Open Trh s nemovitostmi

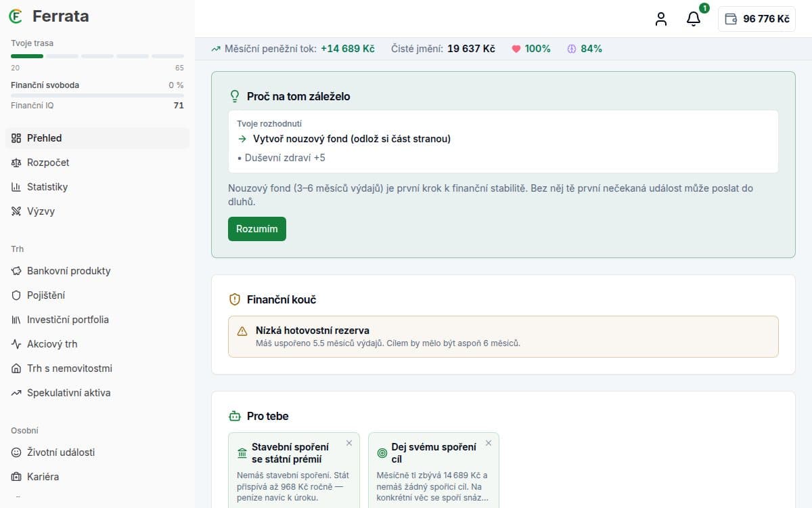97,368
